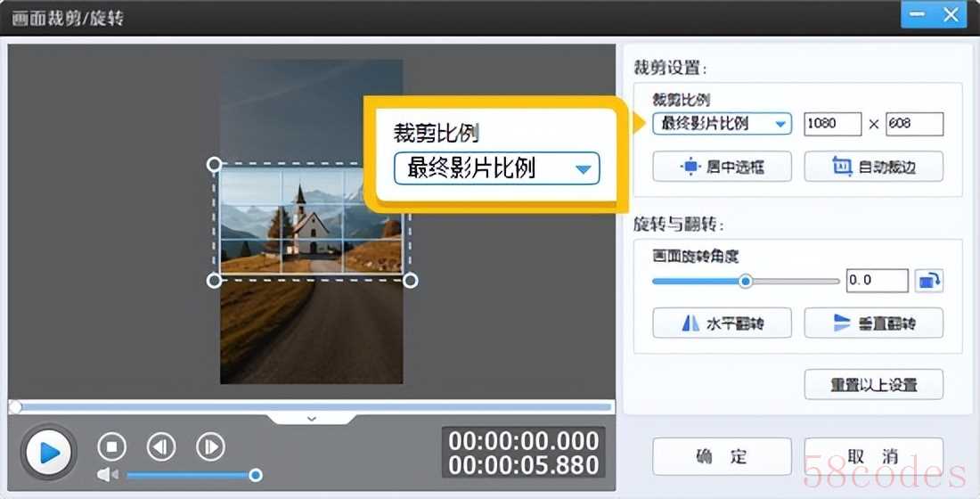Confirm with the 确定 button

point(722,457)
